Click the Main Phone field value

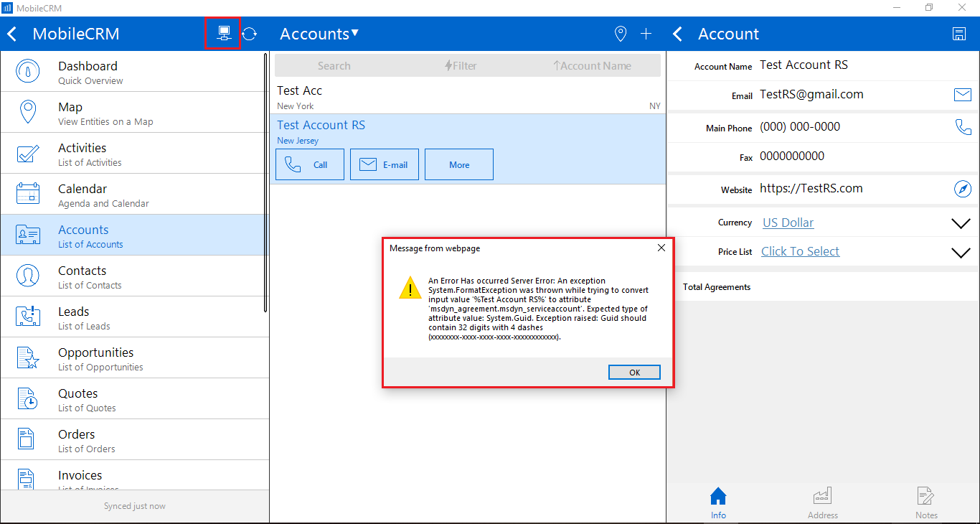pos(800,127)
